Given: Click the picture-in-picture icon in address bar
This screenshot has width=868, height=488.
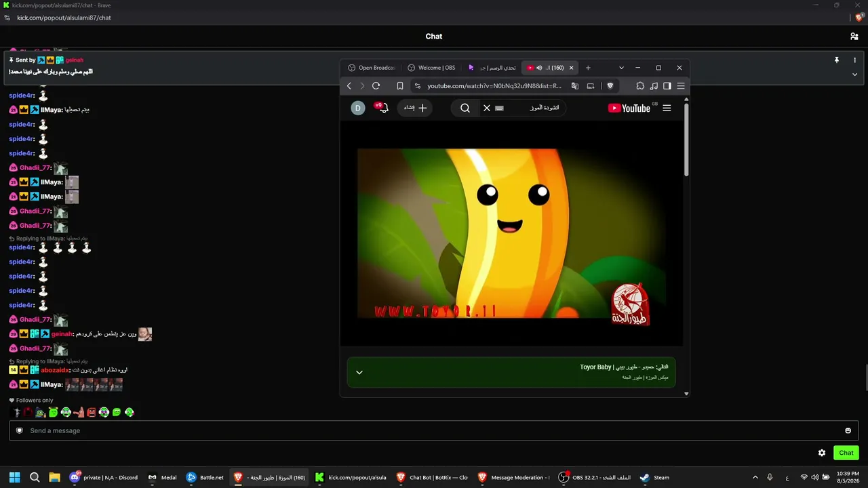Looking at the screenshot, I should pos(591,86).
